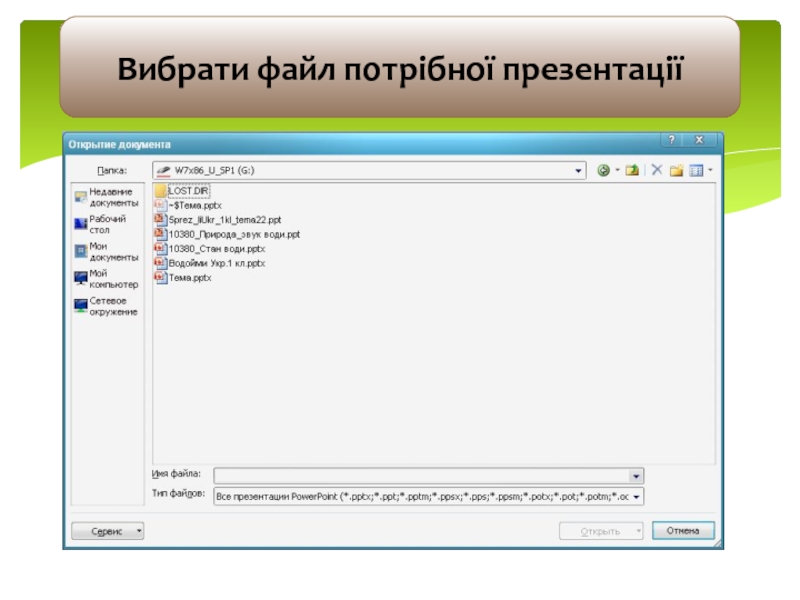Open the Сервис menu button
Image resolution: width=800 pixels, height=600 pixels.
click(108, 531)
